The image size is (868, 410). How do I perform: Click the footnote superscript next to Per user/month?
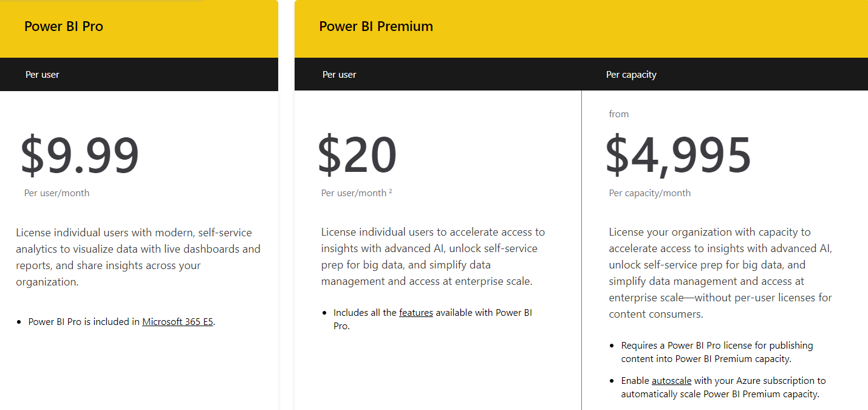click(391, 191)
